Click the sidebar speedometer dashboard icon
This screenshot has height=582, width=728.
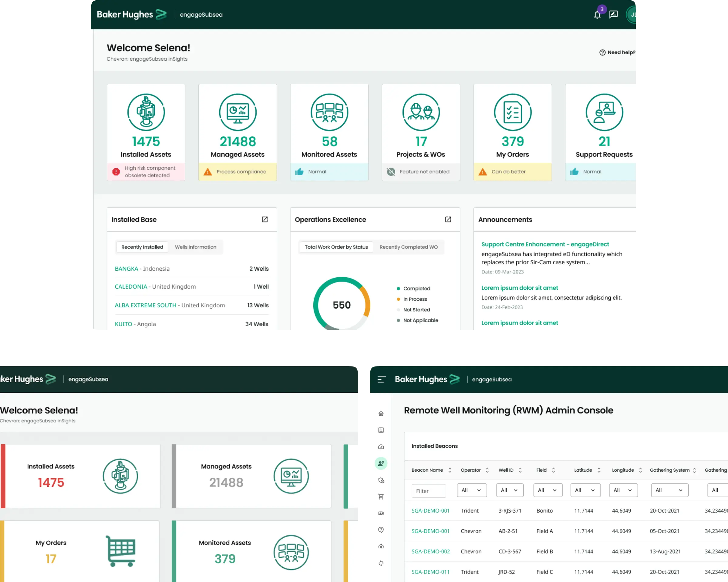tap(381, 447)
